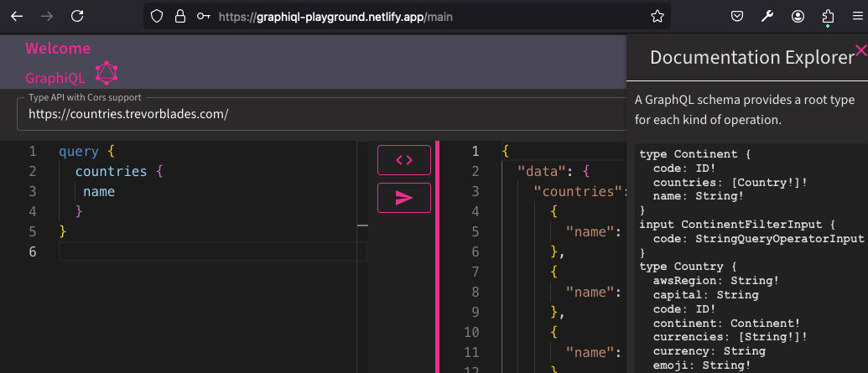The image size is (868, 373).
Task: Click the padlock site security icon
Action: (179, 17)
